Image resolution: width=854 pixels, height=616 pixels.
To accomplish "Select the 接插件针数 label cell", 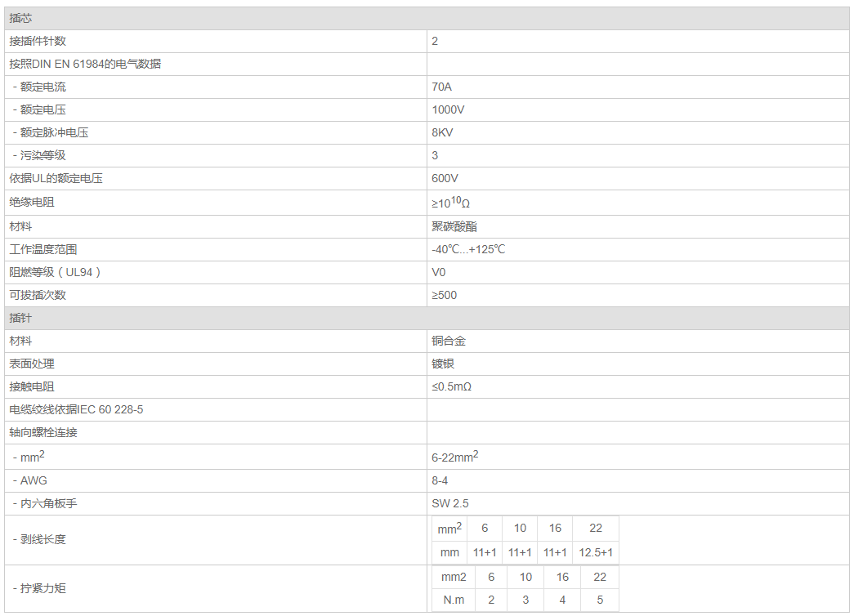I will point(38,42).
